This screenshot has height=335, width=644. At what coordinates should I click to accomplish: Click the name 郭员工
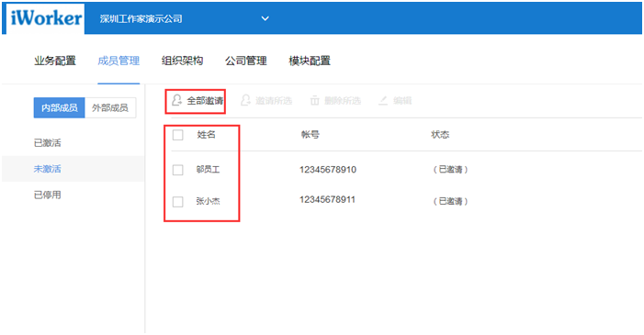tap(208, 170)
